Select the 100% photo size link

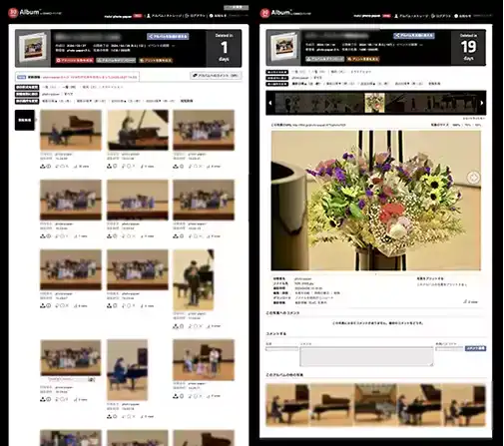pyautogui.click(x=456, y=125)
